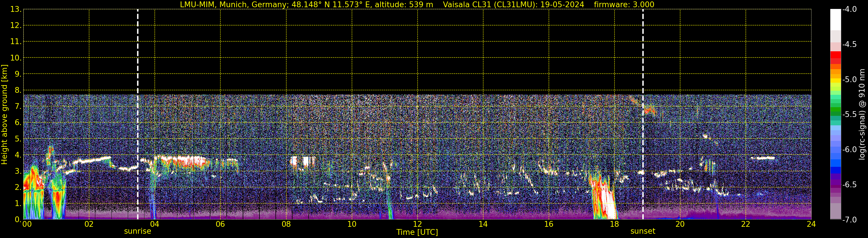868x238 pixels.
Task: Click the LMU-MIM Munich station title text
Action: click(x=306, y=5)
